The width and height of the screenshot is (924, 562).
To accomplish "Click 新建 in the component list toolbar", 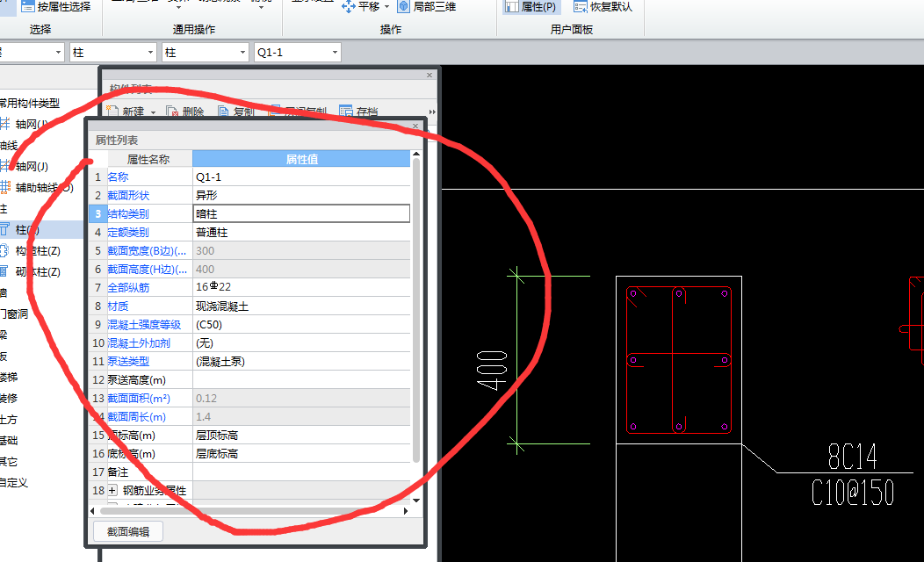I will pos(126,112).
